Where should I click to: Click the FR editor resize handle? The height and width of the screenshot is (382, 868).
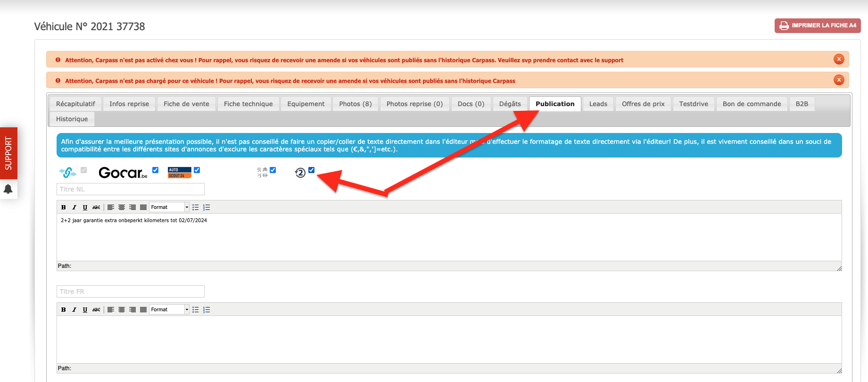tap(839, 370)
